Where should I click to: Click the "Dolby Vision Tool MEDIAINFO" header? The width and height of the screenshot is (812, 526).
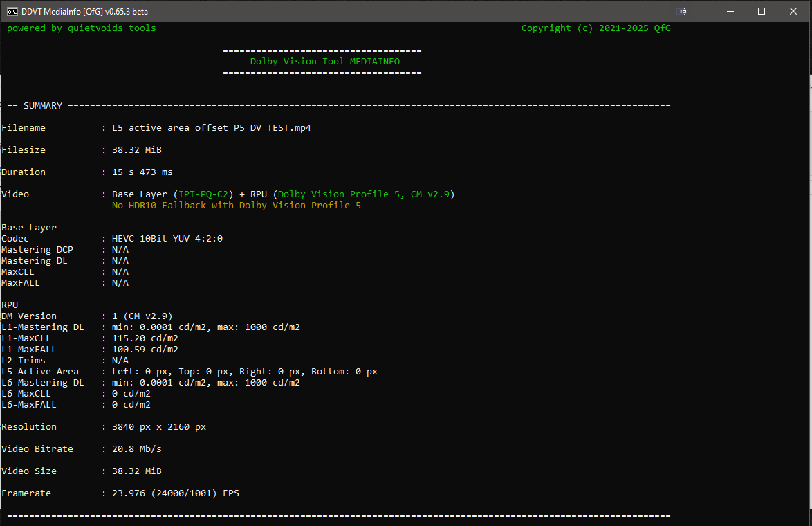tap(324, 62)
